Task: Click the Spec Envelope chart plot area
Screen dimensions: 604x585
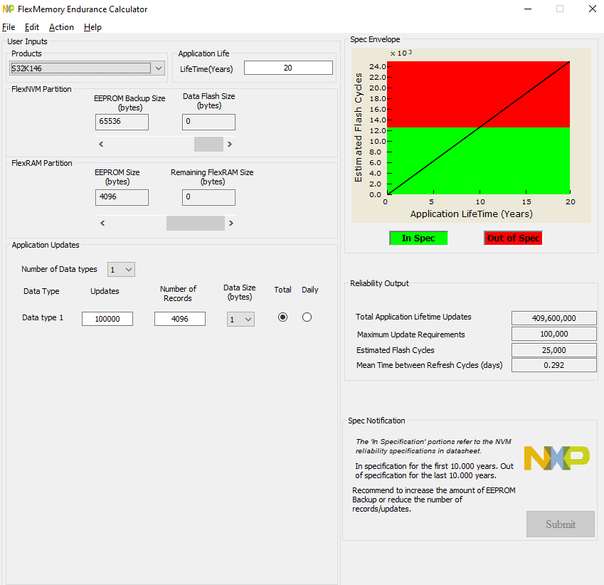Action: click(478, 127)
